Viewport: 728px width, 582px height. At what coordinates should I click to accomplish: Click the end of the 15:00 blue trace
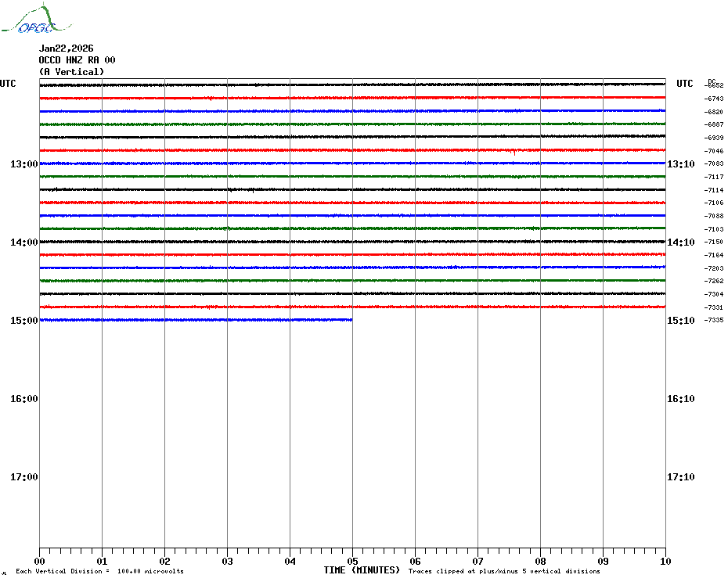point(351,320)
